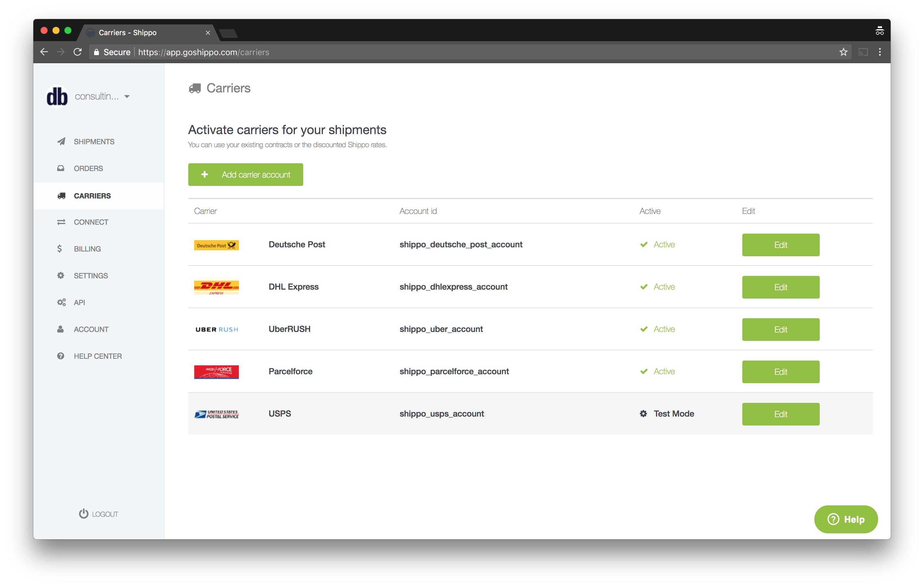Click the browser forward arrow
This screenshot has height=587, width=924.
(x=61, y=52)
